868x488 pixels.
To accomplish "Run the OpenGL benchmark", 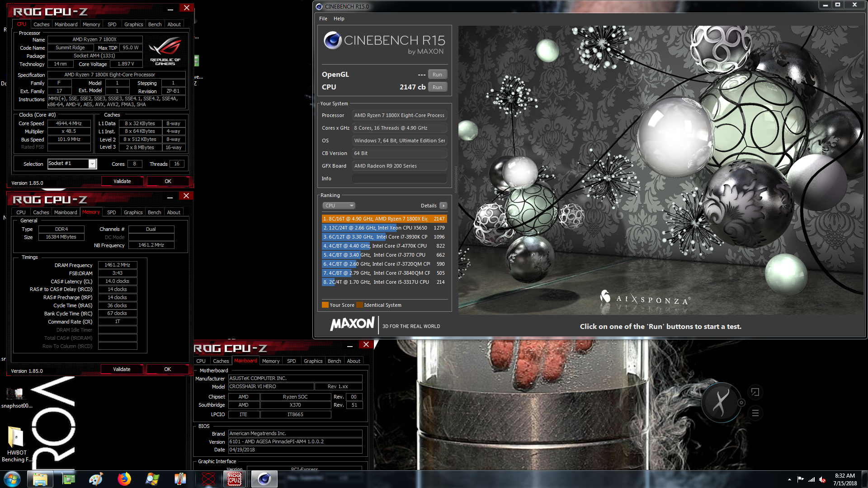I will (x=437, y=75).
